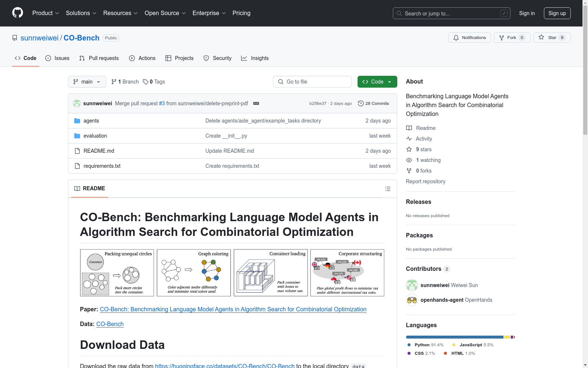Screen dimensions: 588x368
Task: Open the Open Source dropdown menu
Action: pos(165,13)
